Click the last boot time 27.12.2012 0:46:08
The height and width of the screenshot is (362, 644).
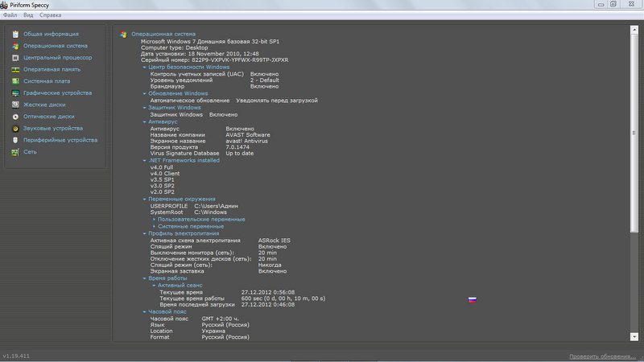tap(268, 305)
